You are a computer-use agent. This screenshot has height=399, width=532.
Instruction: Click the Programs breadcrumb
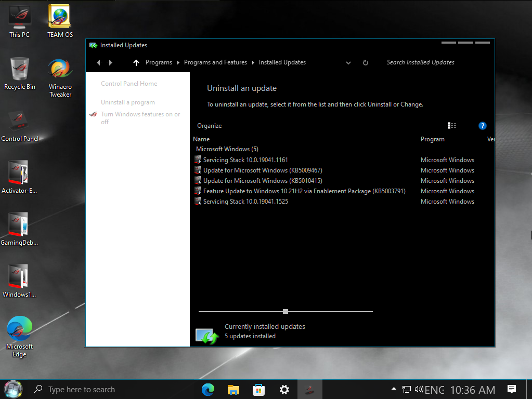(x=159, y=62)
